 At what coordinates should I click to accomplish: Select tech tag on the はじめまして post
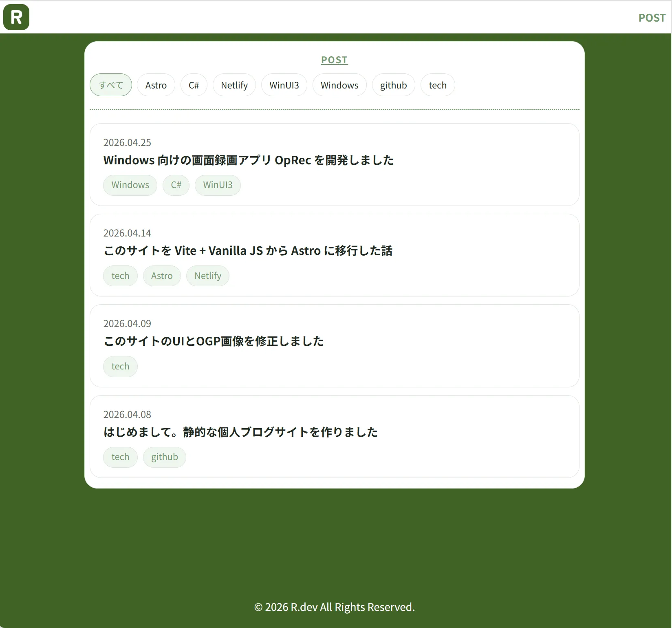(120, 457)
